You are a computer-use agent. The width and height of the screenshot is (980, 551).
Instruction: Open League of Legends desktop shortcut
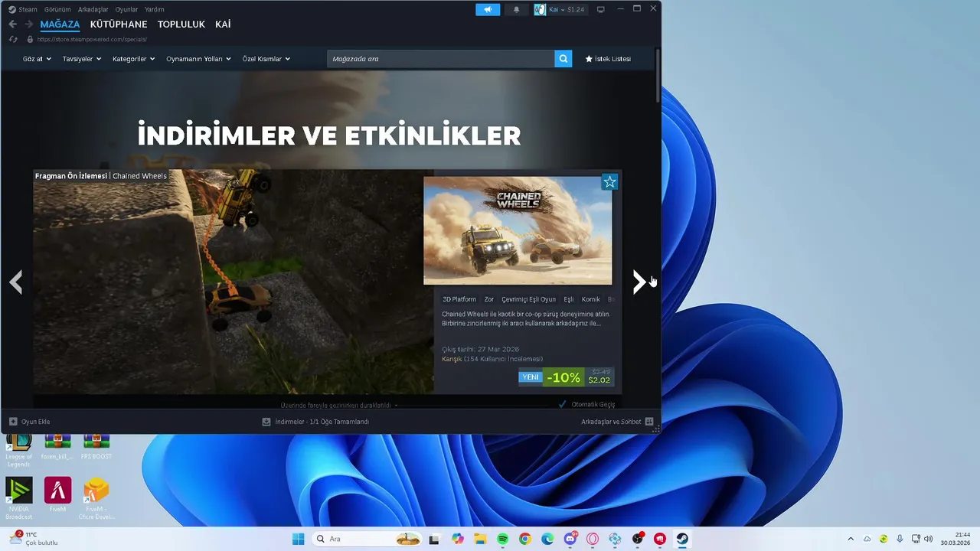(x=18, y=448)
